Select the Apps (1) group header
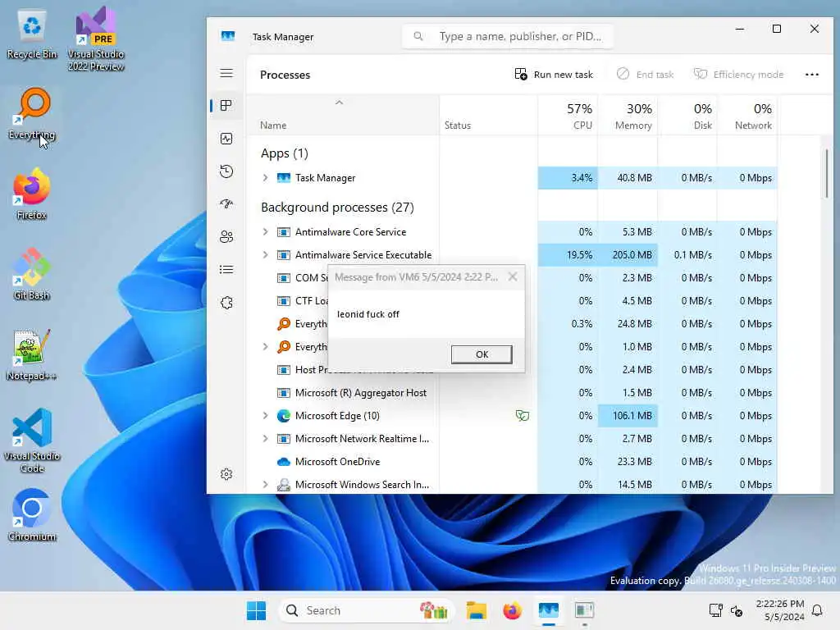 285,153
